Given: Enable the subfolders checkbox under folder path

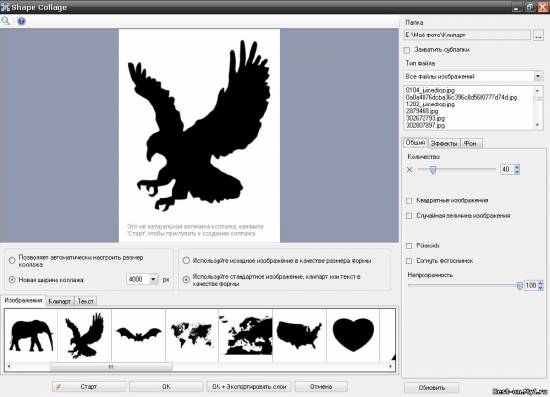Looking at the screenshot, I should pos(407,50).
